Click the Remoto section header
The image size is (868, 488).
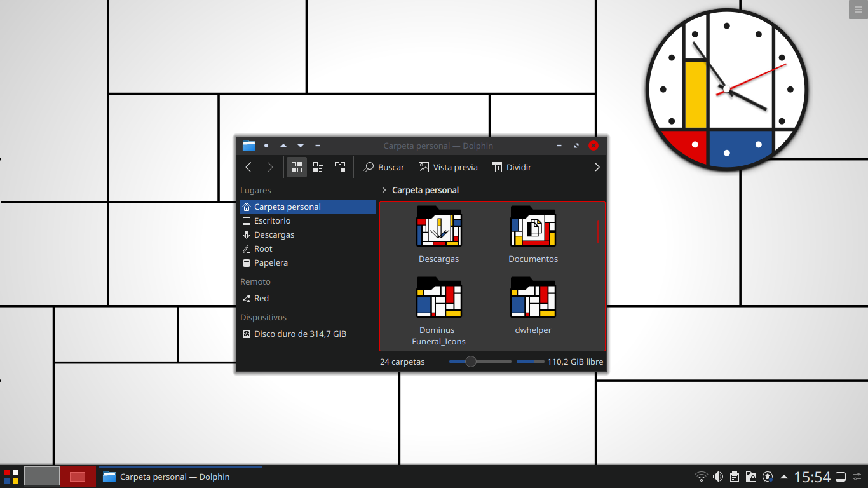(255, 281)
